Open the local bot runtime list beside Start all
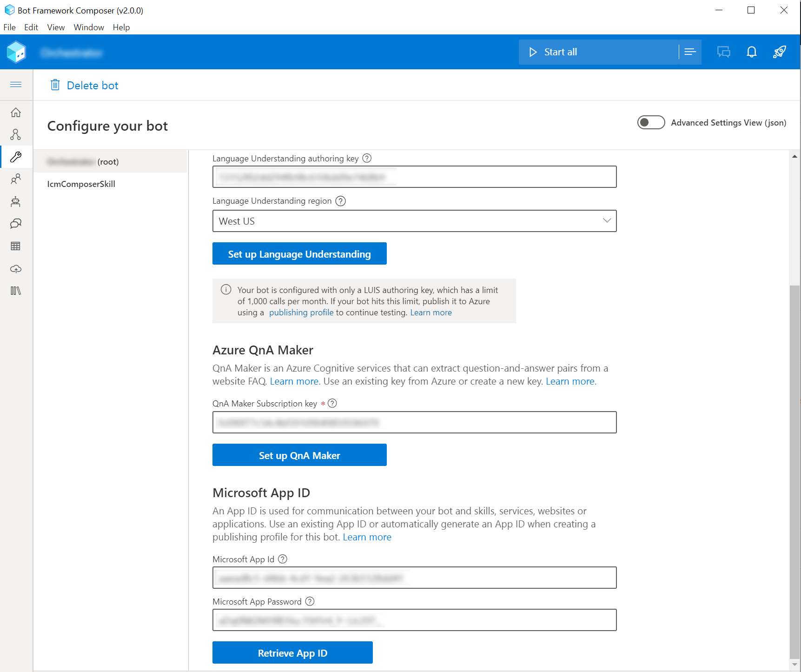The width and height of the screenshot is (801, 672). 690,52
